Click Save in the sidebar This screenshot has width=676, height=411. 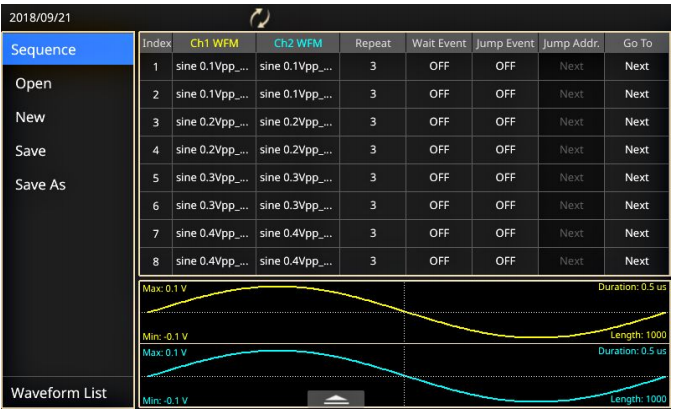pos(67,151)
